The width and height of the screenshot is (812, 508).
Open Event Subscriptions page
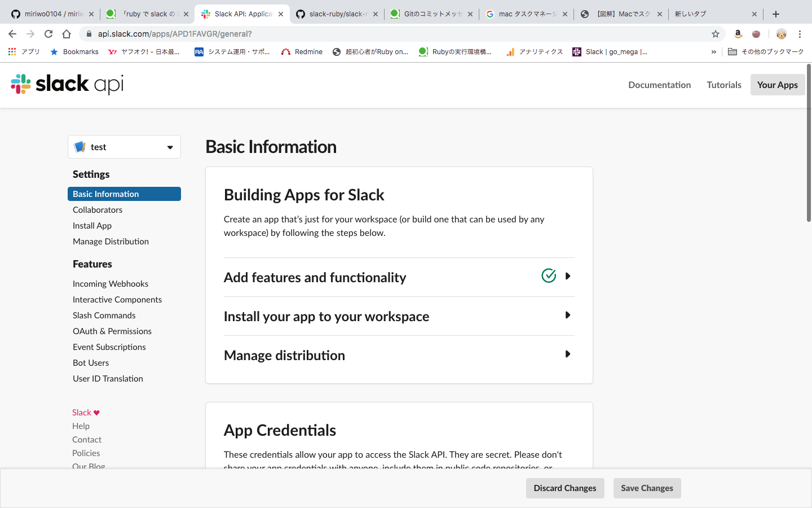click(109, 347)
